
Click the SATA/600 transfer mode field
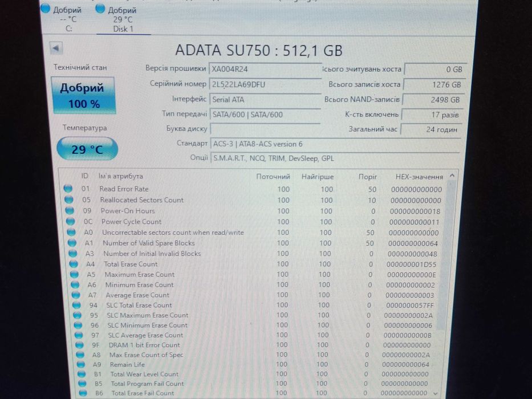coord(265,115)
